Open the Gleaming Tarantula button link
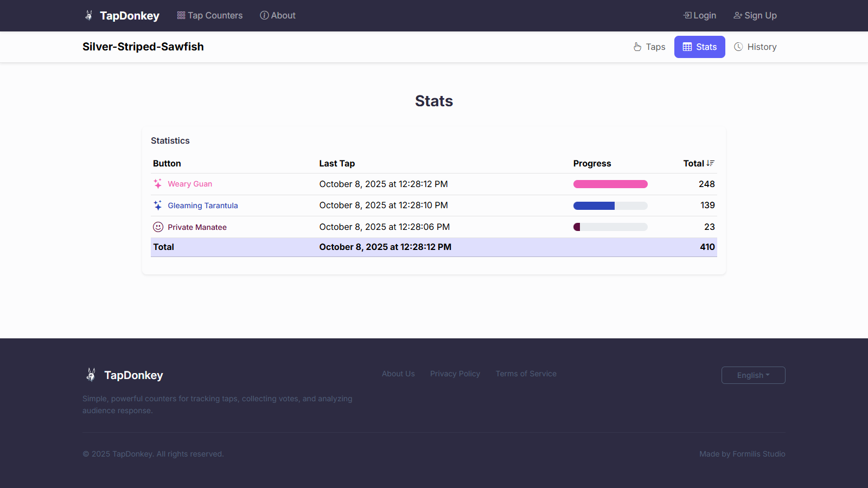The width and height of the screenshot is (868, 488). coord(203,206)
